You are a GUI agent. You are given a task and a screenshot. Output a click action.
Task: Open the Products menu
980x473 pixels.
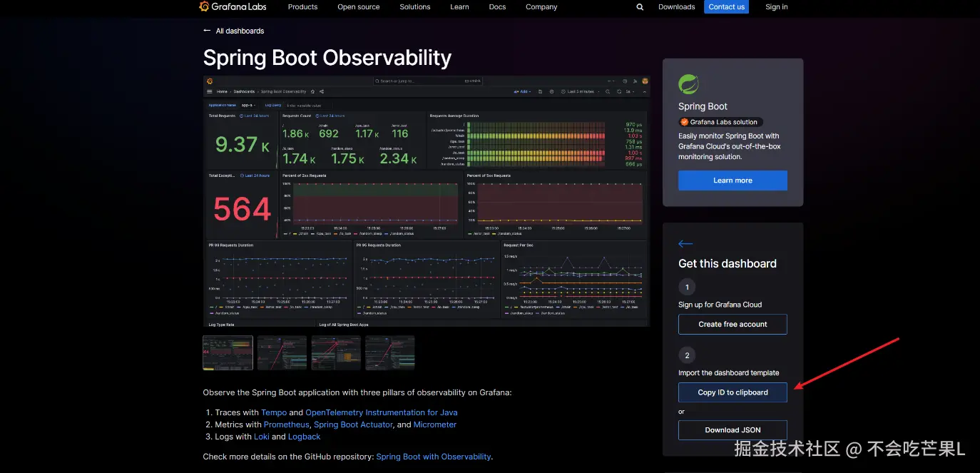click(302, 7)
